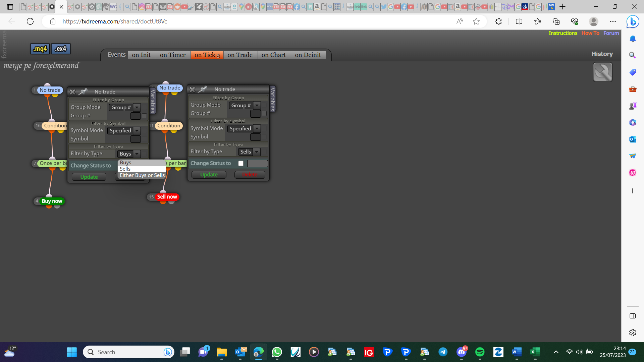
Task: Select the Sell now block
Action: [167, 197]
